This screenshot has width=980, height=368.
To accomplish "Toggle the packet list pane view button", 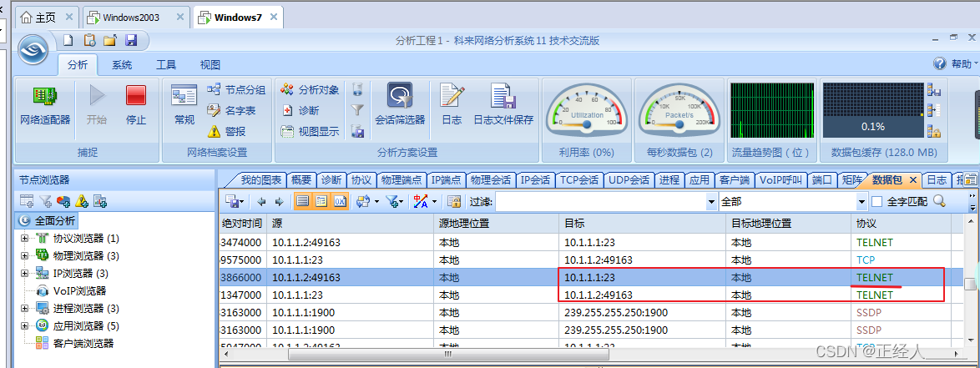I will pos(302,202).
